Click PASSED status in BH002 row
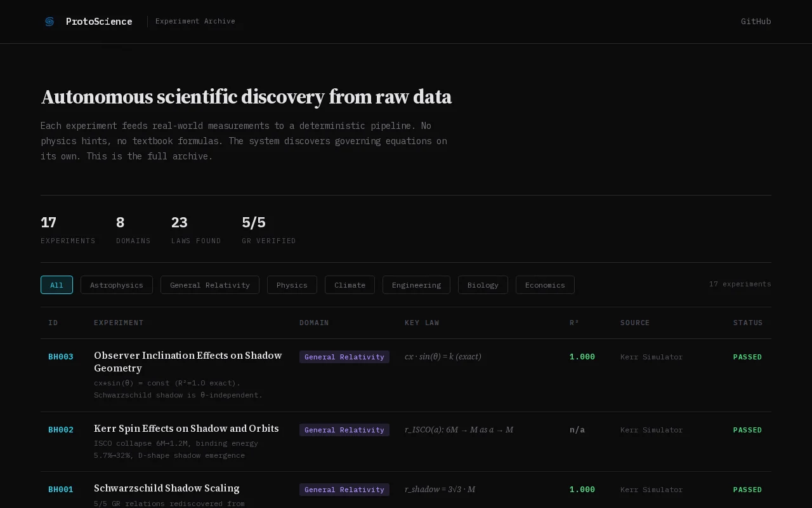The image size is (812, 508). point(747,430)
